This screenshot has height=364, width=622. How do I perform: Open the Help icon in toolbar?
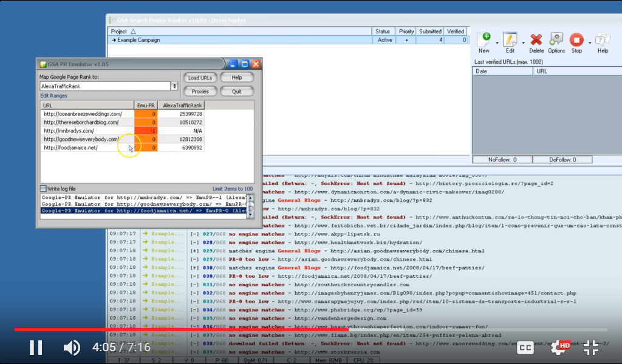(x=603, y=43)
